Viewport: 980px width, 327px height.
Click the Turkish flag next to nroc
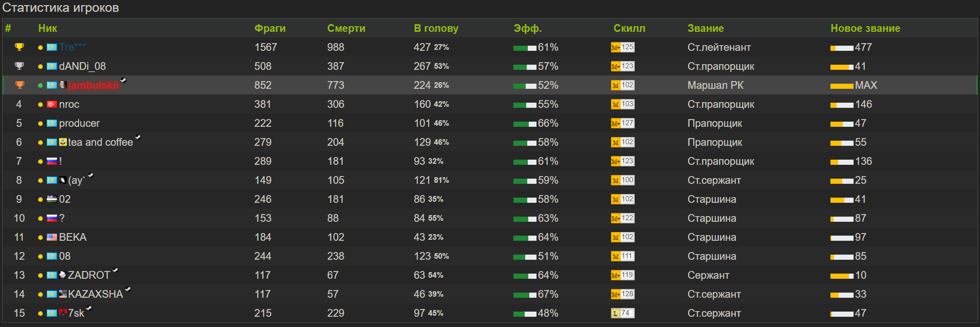pyautogui.click(x=52, y=104)
